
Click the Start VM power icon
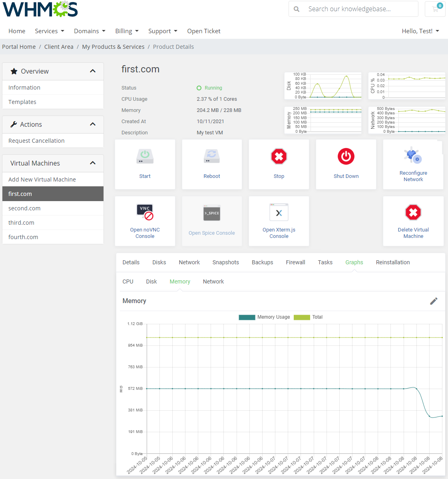[x=145, y=156]
